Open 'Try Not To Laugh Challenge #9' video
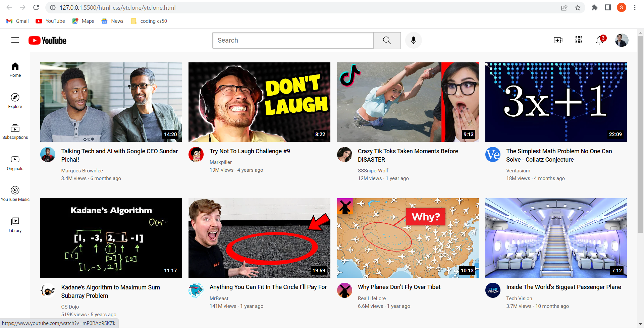644x328 pixels. tap(250, 151)
